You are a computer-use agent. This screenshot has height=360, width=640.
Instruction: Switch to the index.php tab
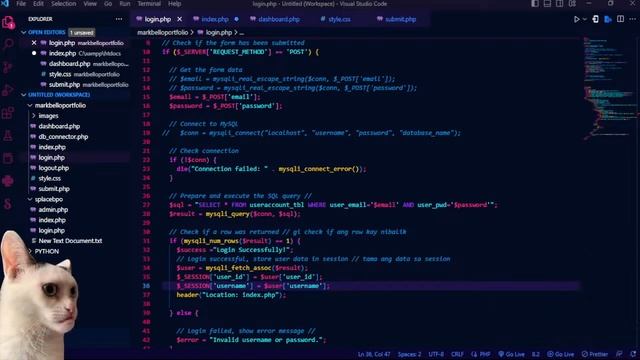(215, 19)
